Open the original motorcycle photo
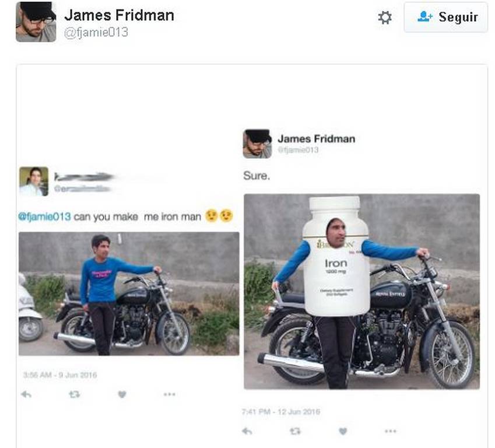 pyautogui.click(x=129, y=294)
